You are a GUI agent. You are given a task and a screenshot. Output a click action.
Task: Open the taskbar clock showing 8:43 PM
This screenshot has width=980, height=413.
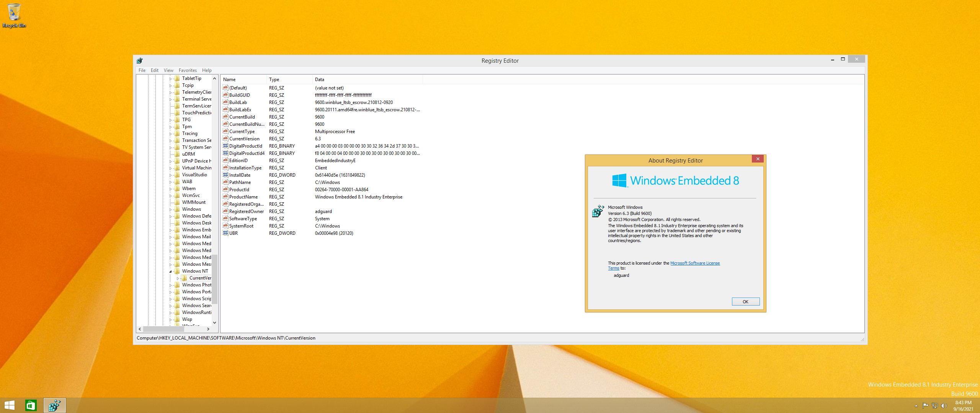(963, 406)
